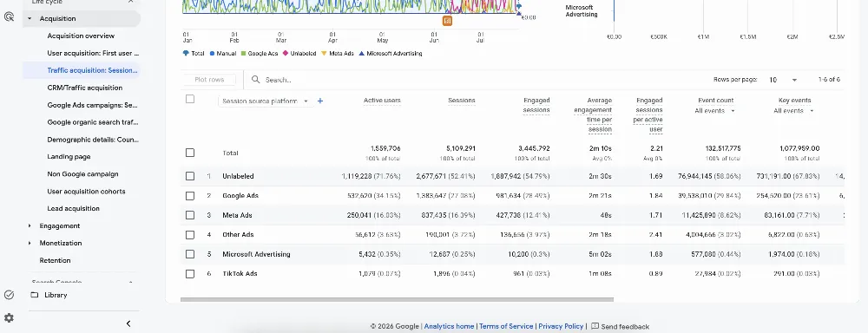Open Google organic search traffic report
The height and width of the screenshot is (333, 868).
(93, 122)
